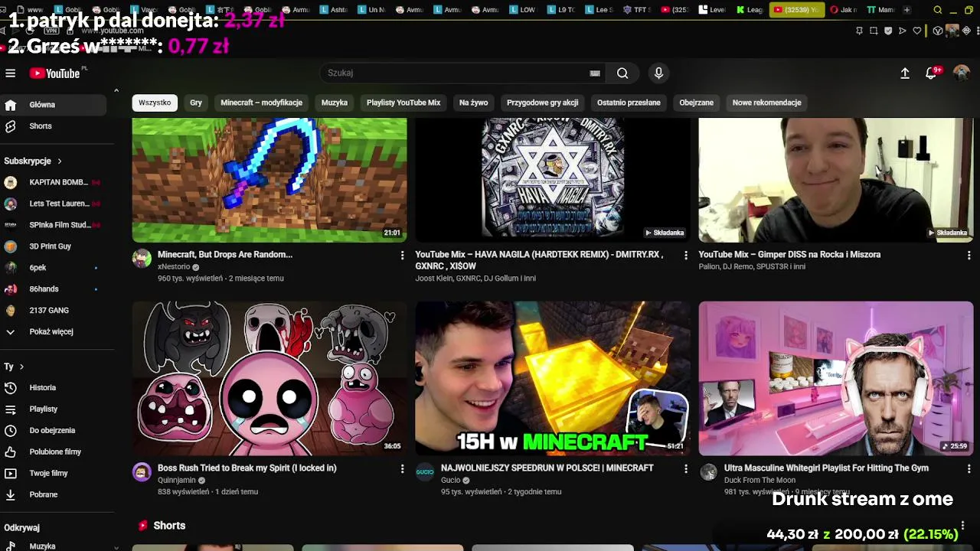980x551 pixels.
Task: Open xNestorio channel avatar
Action: tap(142, 258)
